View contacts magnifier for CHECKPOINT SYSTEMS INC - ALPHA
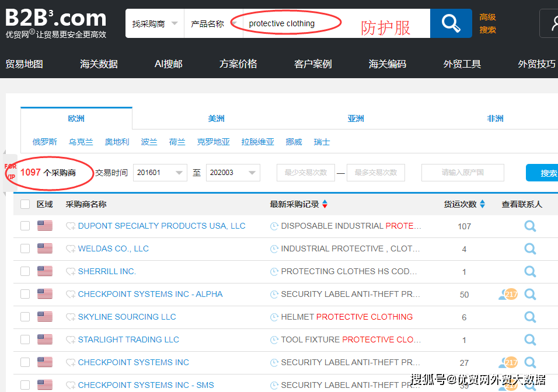This screenshot has height=392, width=558. pos(530,294)
